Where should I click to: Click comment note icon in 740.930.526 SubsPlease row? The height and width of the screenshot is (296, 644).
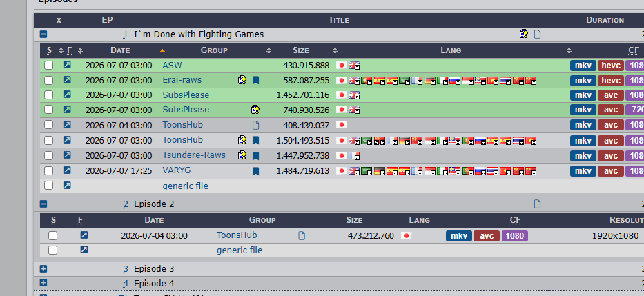[255, 110]
